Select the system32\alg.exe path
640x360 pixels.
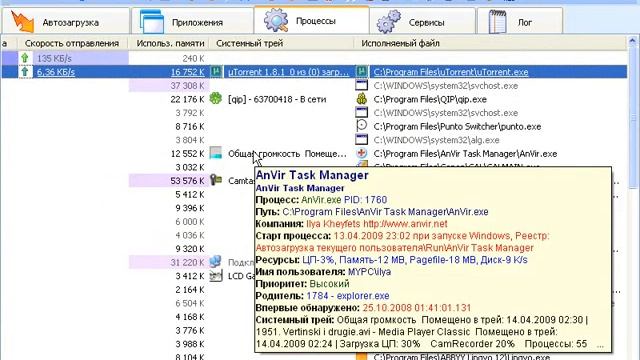(436, 140)
